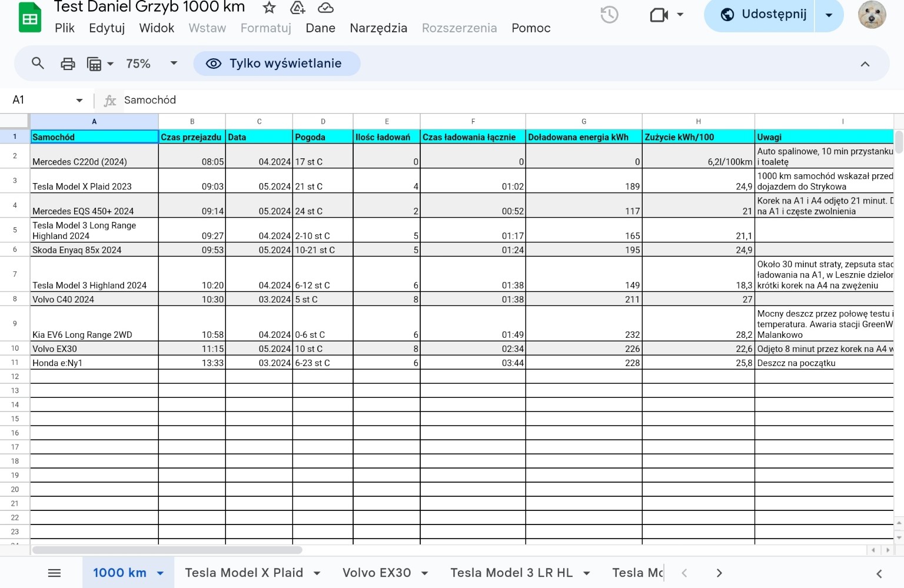This screenshot has width=904, height=588.
Task: Change the 75% zoom level dropdown
Action: [151, 64]
